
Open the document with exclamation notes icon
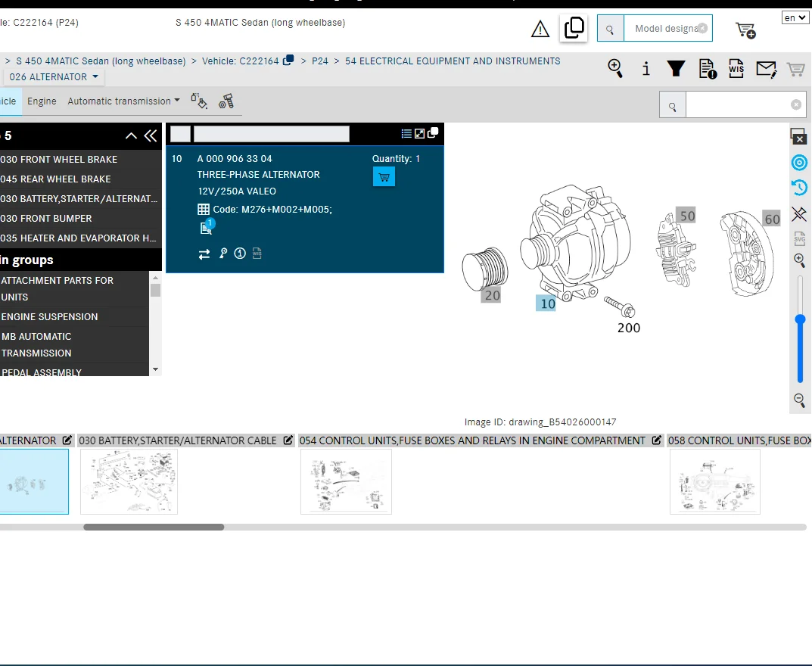[708, 68]
